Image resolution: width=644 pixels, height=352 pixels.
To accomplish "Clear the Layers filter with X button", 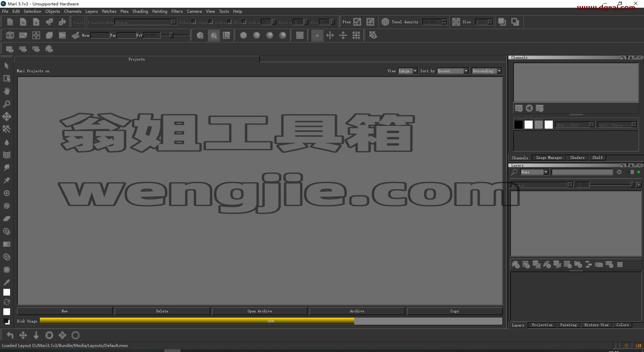I will 619,172.
